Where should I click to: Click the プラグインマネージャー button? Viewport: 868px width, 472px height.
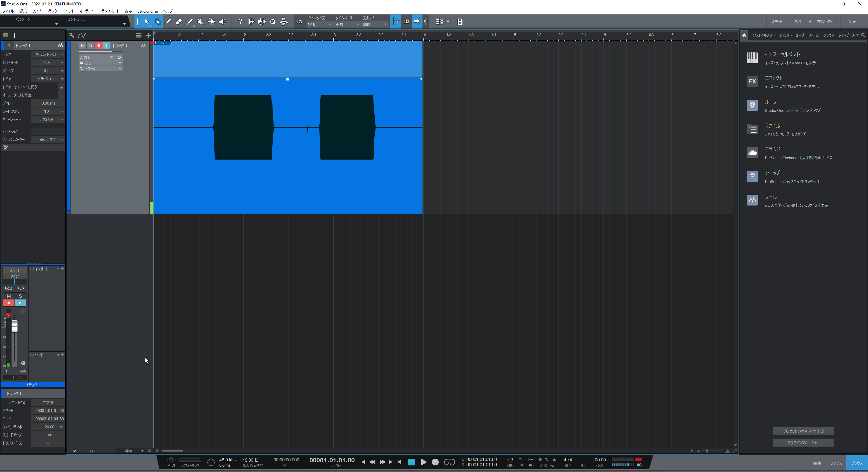coord(803,443)
